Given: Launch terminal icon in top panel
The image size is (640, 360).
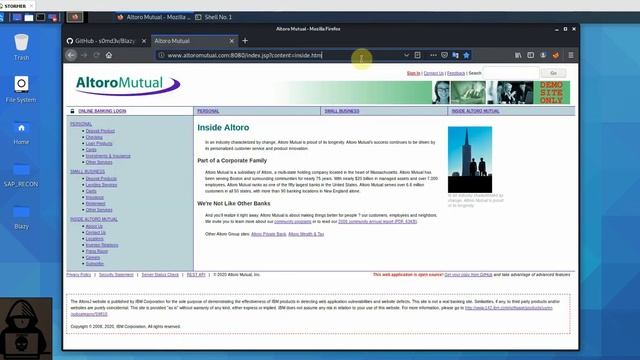Looking at the screenshot, I should point(40,17).
